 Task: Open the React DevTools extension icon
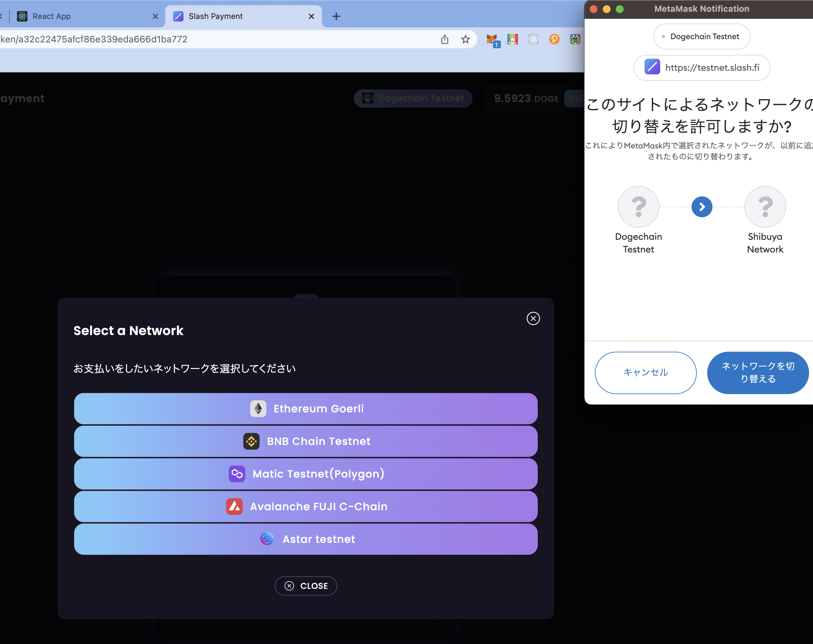(x=533, y=39)
